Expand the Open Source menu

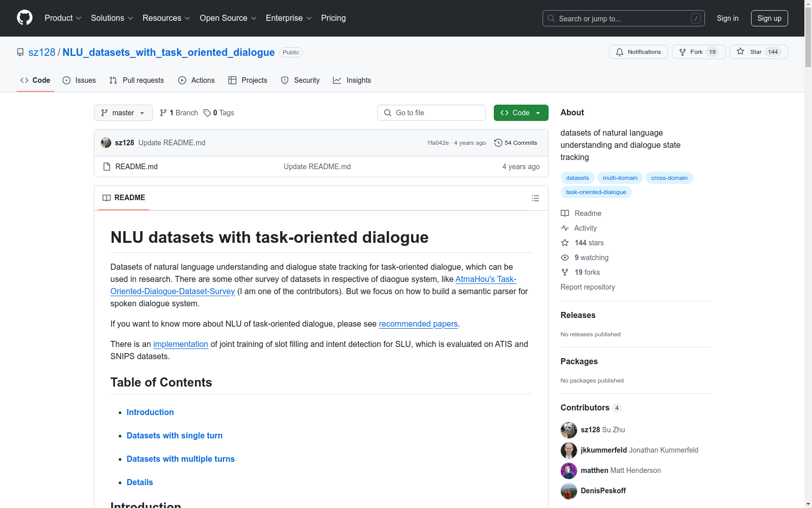[228, 18]
